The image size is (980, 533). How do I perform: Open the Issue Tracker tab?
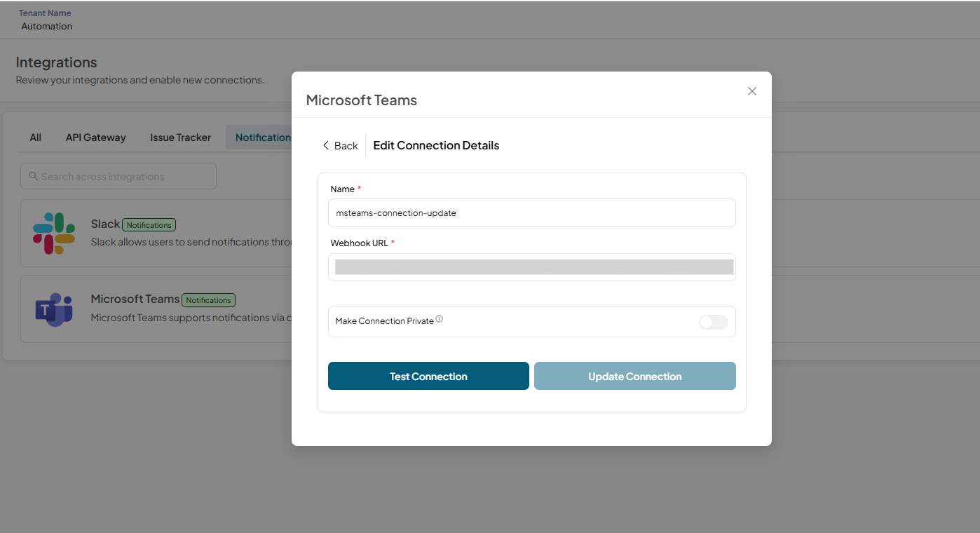[x=180, y=137]
